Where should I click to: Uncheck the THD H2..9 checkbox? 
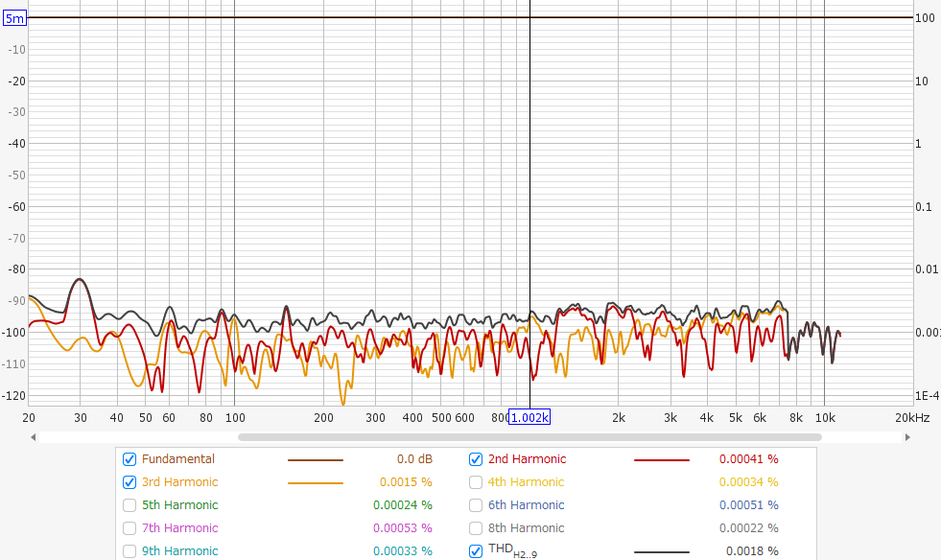coord(476,551)
